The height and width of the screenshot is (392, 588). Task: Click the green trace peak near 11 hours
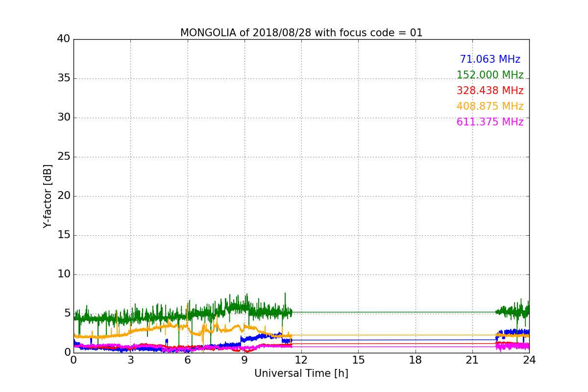click(x=285, y=294)
